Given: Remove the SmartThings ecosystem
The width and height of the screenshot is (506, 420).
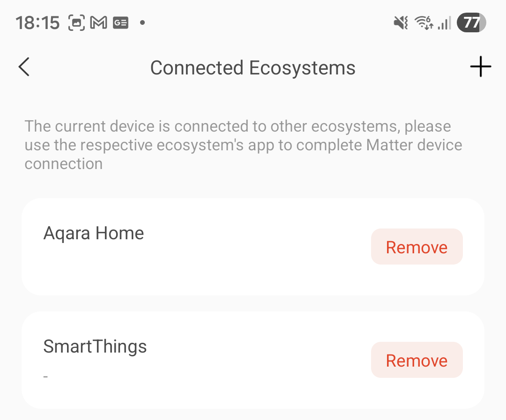Looking at the screenshot, I should [417, 360].
